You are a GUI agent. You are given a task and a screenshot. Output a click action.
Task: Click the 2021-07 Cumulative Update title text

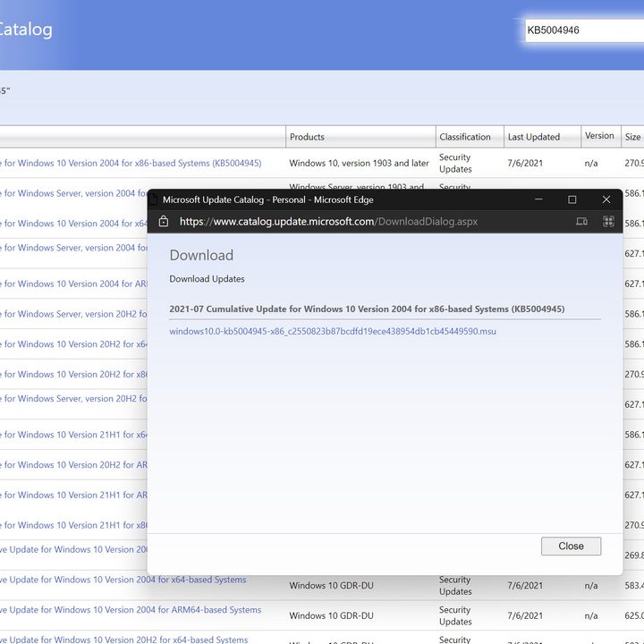click(x=367, y=309)
